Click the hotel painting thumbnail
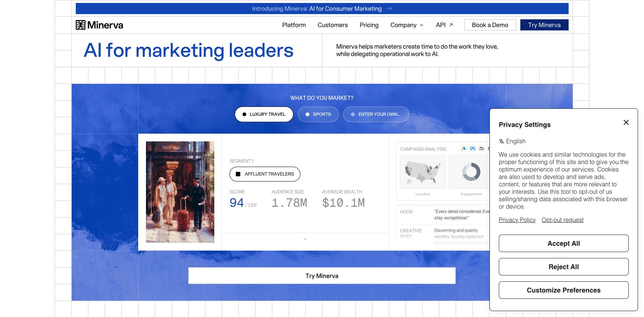The height and width of the screenshot is (317, 644). click(x=180, y=192)
